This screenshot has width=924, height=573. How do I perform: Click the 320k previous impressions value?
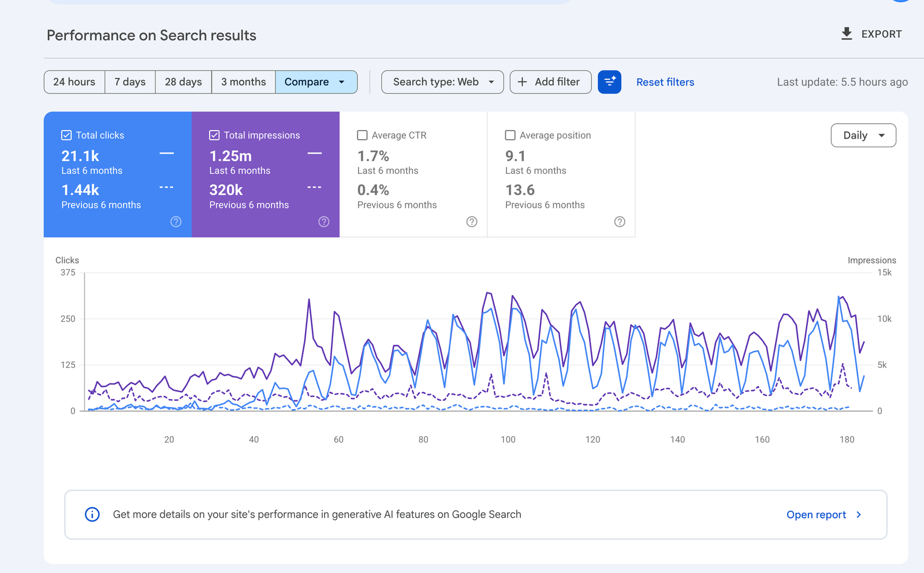[x=226, y=190]
